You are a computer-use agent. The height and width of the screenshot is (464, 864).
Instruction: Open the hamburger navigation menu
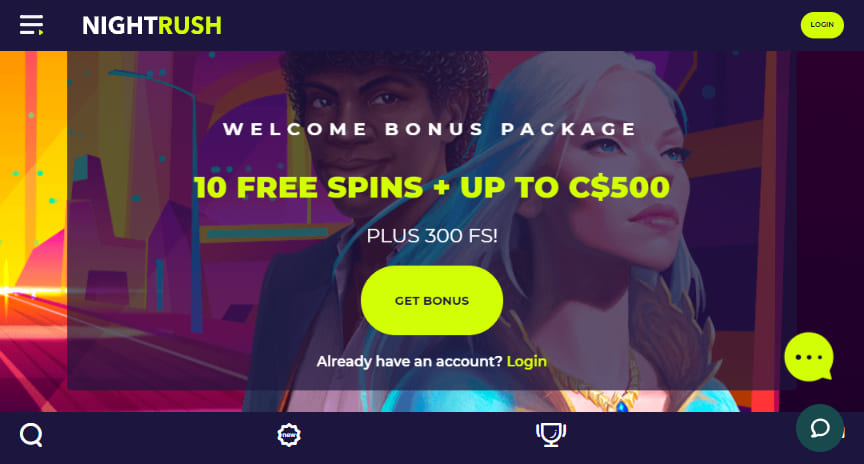pyautogui.click(x=31, y=25)
